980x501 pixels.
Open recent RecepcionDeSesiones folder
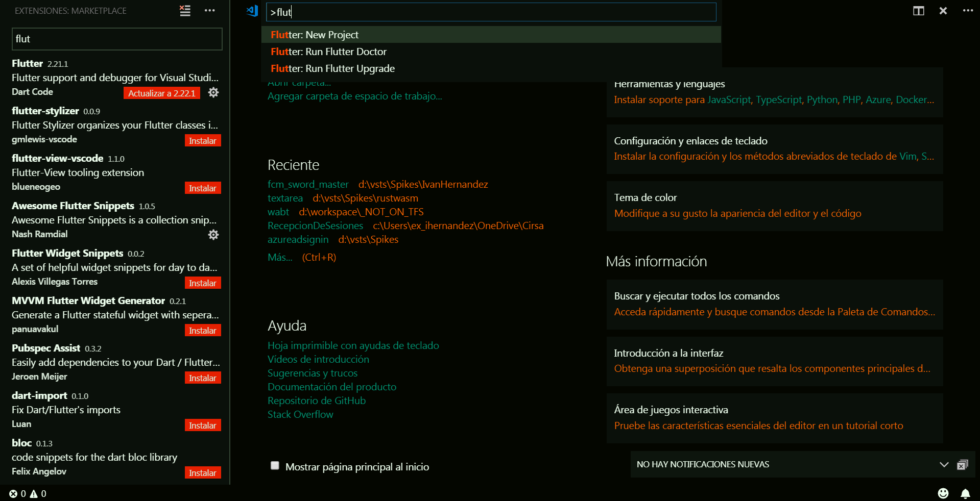click(315, 226)
